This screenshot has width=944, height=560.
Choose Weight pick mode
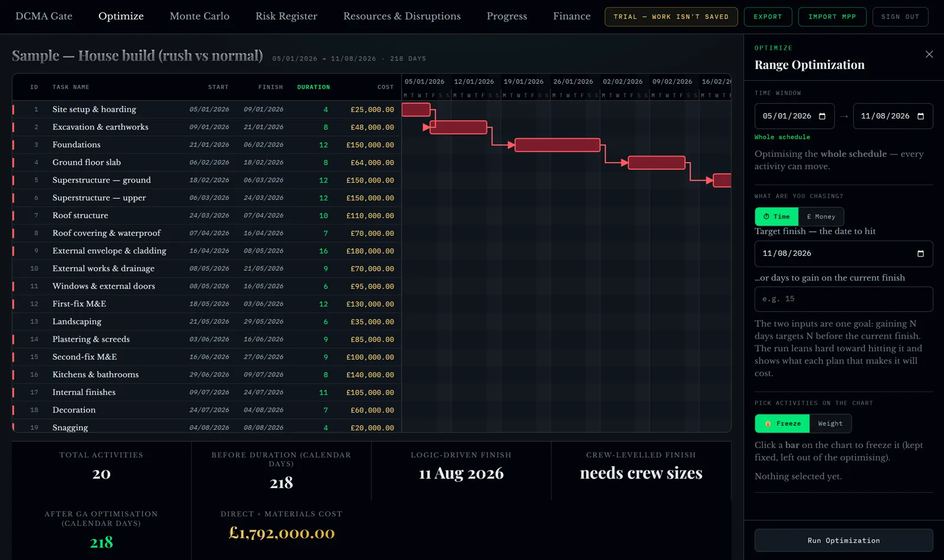pos(830,423)
